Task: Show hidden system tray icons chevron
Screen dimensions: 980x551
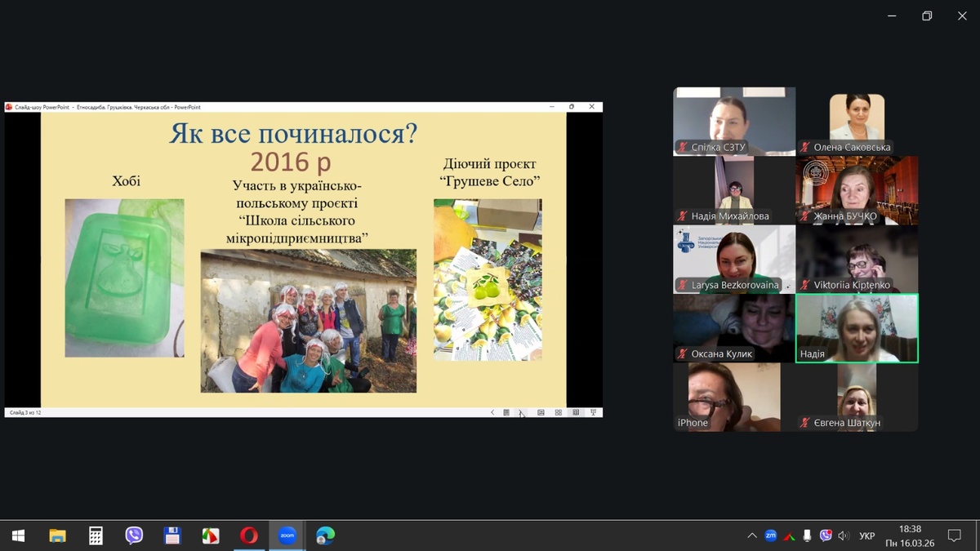Action: coord(751,535)
